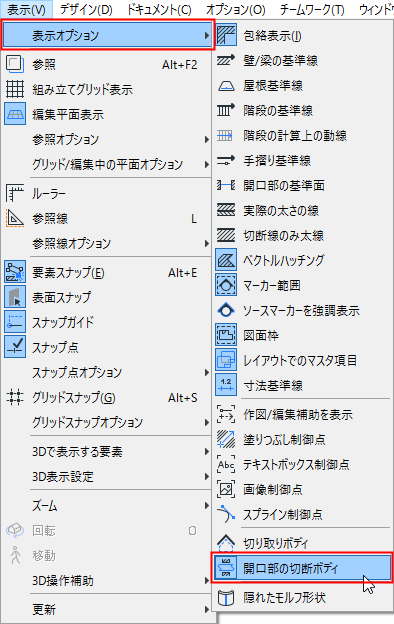Expand the 3D表示設定 submenu
Screen dimensions: 394x624
pos(107,476)
